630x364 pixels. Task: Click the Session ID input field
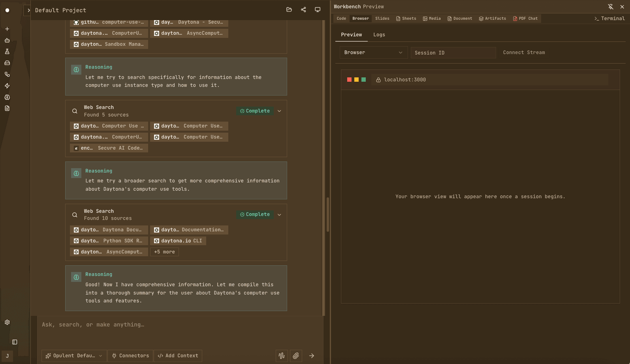(x=453, y=53)
